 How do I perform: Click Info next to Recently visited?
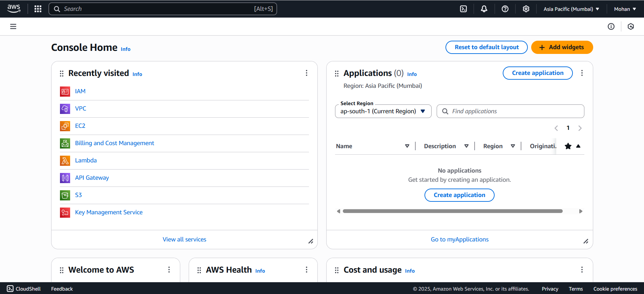(137, 74)
